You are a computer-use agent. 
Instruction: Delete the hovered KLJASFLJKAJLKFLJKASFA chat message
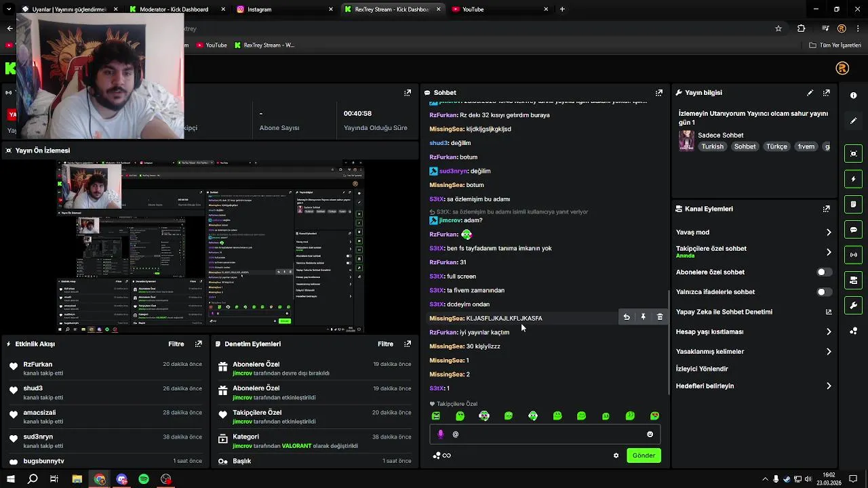660,317
